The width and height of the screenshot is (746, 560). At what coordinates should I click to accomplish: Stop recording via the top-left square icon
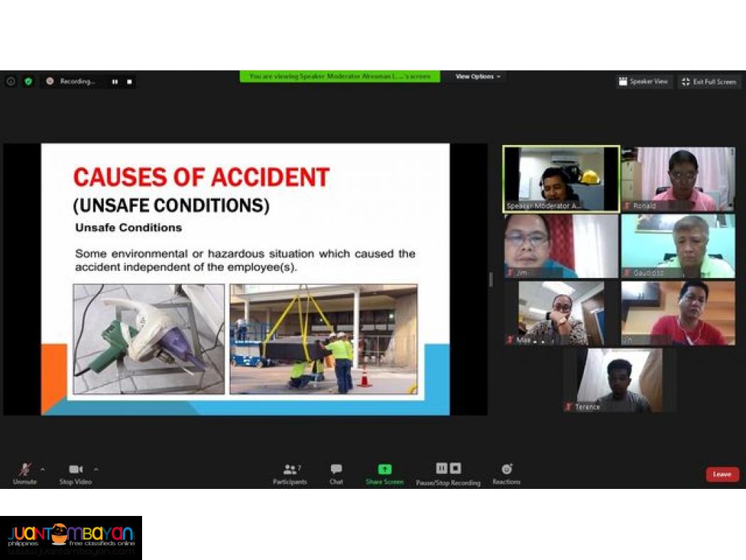click(129, 82)
